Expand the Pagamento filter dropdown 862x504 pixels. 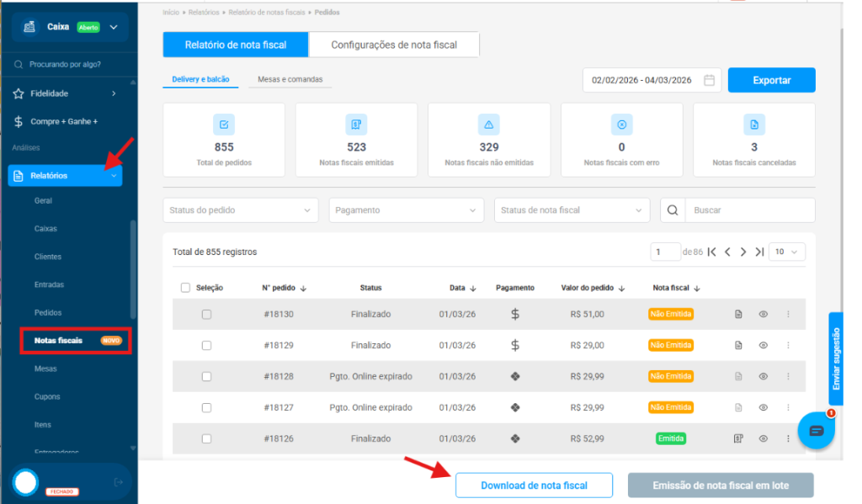pyautogui.click(x=406, y=210)
